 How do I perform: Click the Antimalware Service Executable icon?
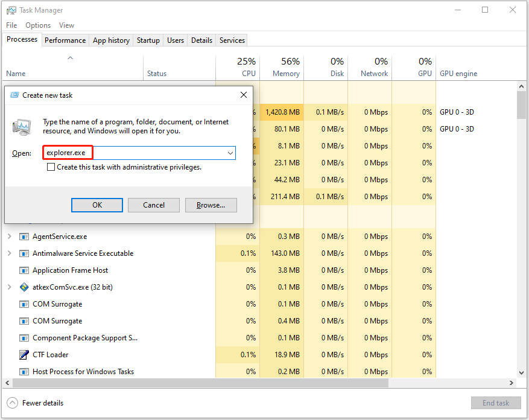coord(24,253)
